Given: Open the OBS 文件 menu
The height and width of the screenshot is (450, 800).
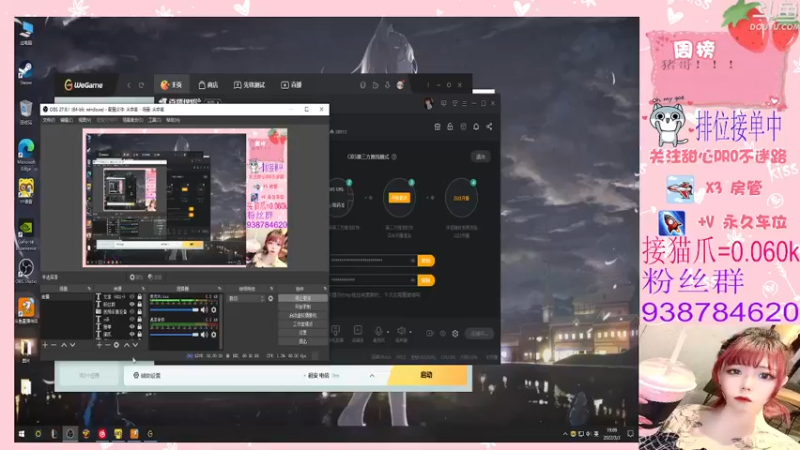Looking at the screenshot, I should 48,120.
